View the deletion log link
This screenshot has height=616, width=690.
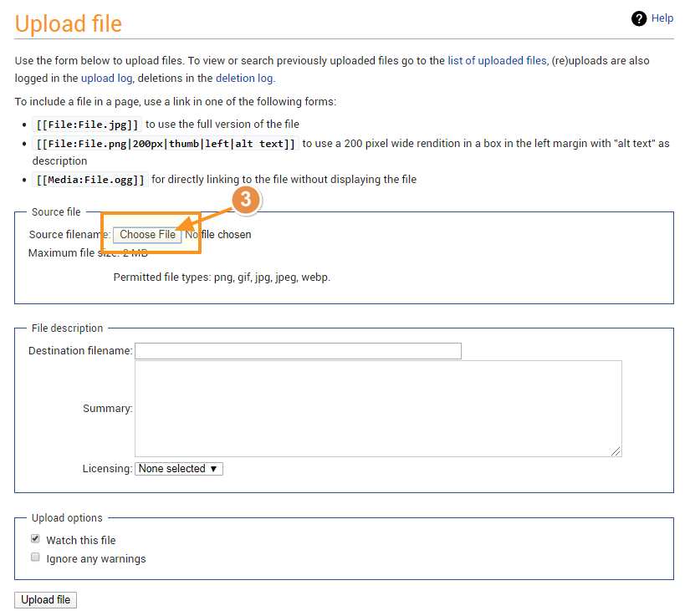pos(243,79)
